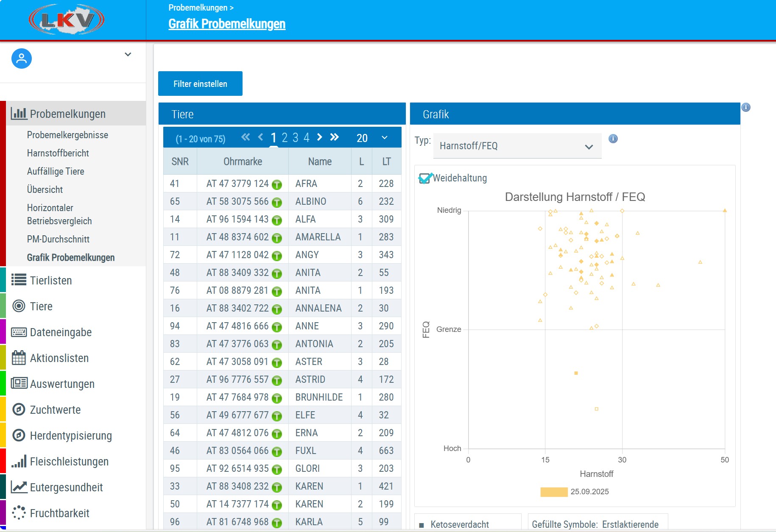Open Eutergesundheit via its chart icon

pos(19,487)
